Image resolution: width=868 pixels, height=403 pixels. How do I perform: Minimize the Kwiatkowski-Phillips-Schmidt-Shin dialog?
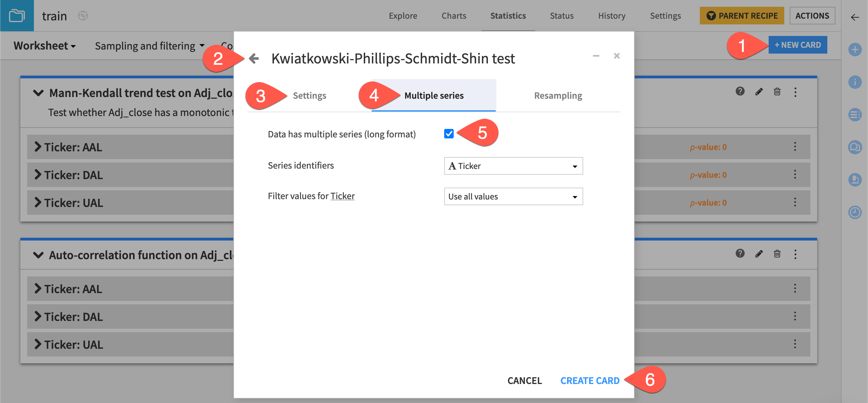coord(596,56)
